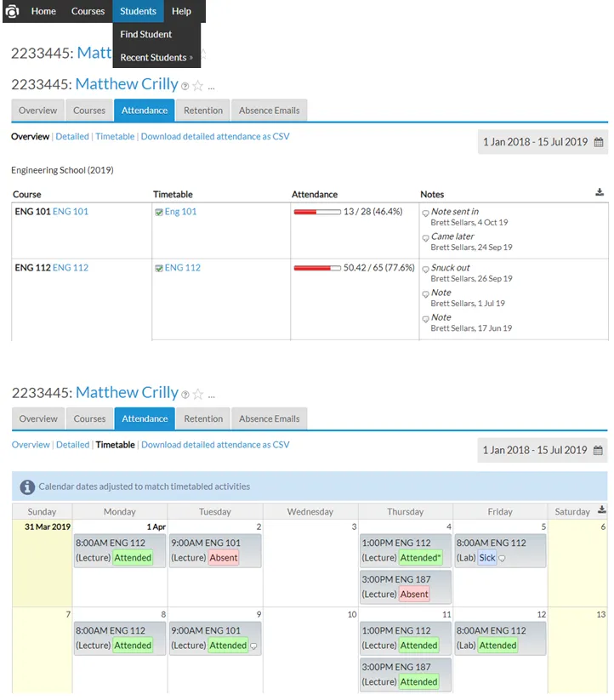The width and height of the screenshot is (614, 700).
Task: Click the Timetable link beside Detailed in the Overview view
Action: [115, 136]
